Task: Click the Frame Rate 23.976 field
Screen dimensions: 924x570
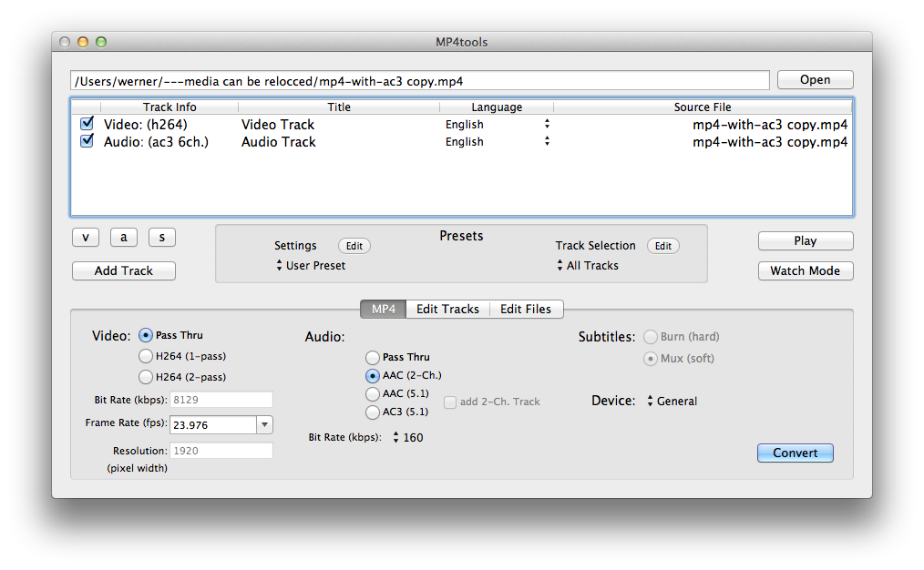Action: click(212, 425)
